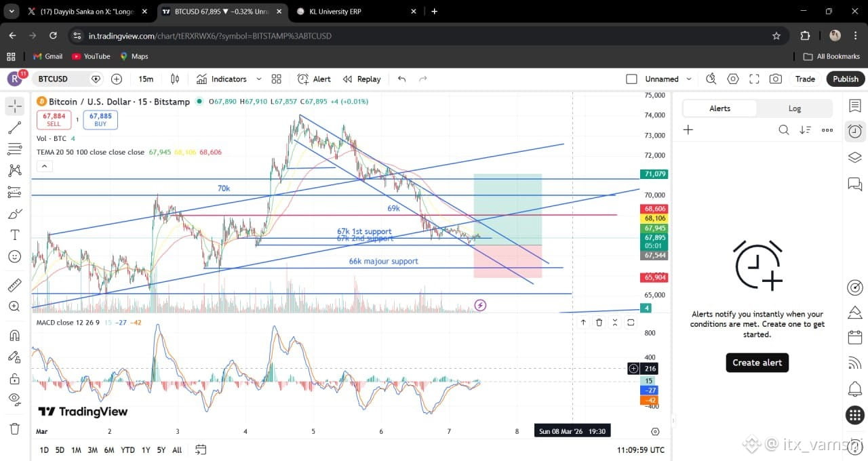868x461 pixels.
Task: Select the ruler measure tool
Action: [x=15, y=285]
